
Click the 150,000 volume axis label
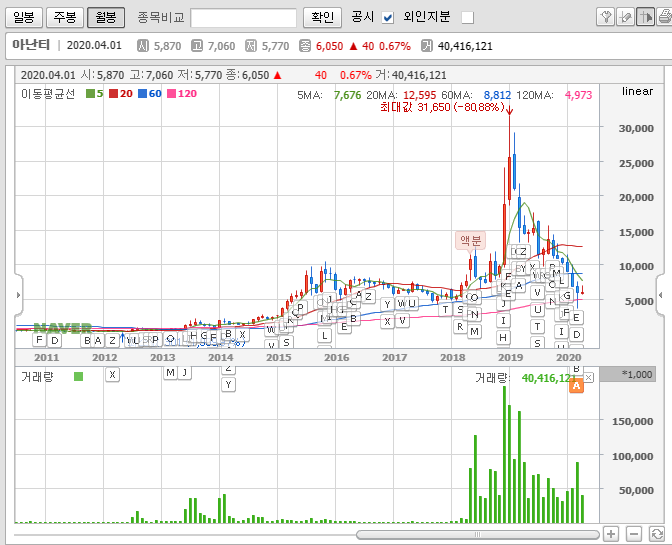(x=633, y=421)
